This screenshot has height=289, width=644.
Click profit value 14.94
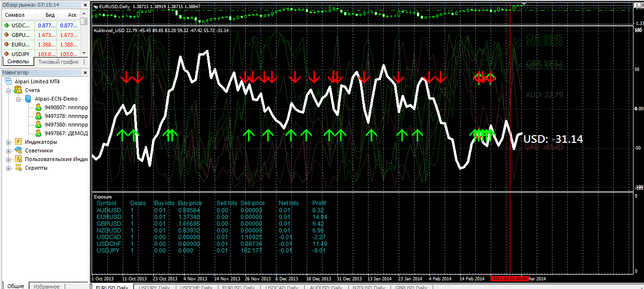point(320,217)
